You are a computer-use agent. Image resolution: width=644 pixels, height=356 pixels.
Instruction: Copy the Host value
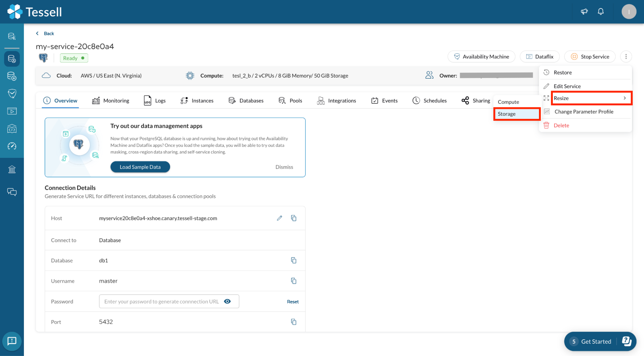point(293,218)
